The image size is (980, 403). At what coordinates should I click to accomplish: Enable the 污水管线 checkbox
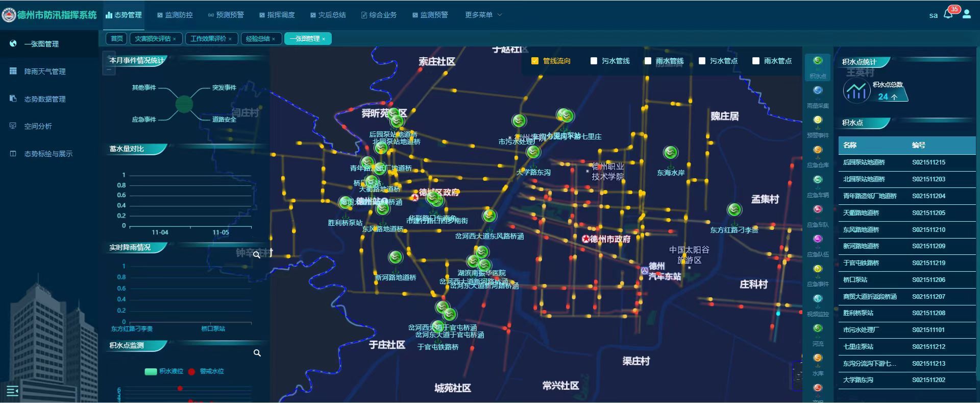coord(594,61)
